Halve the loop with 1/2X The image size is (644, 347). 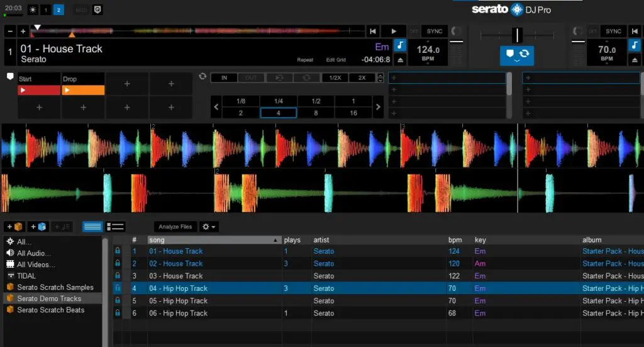pos(335,77)
